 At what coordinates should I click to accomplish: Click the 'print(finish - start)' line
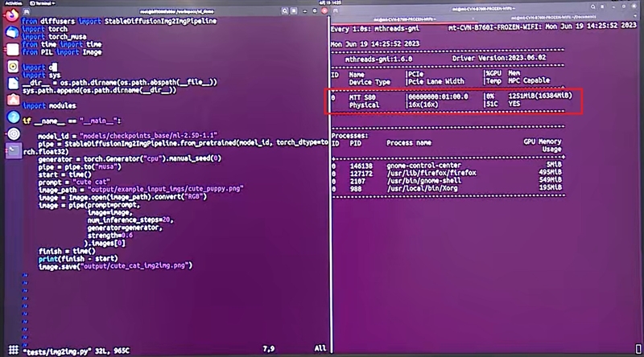point(78,259)
